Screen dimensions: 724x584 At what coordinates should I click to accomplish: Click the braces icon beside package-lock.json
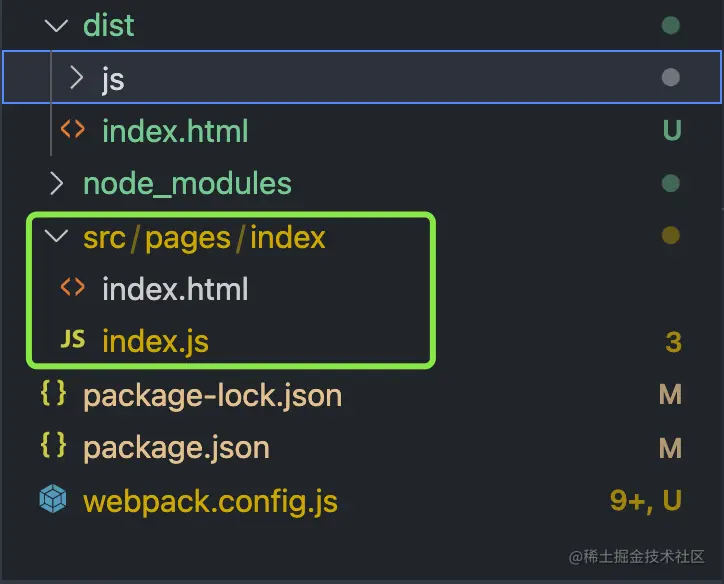(x=53, y=394)
